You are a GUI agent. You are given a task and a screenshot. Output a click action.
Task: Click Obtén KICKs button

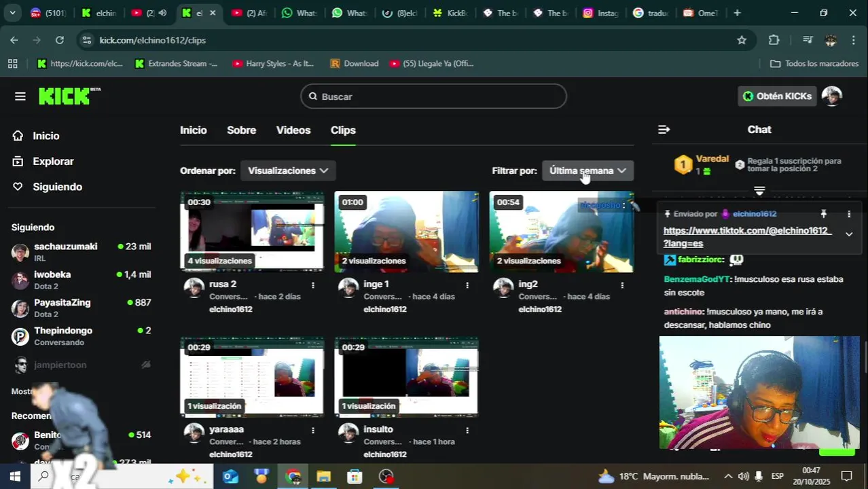pos(777,96)
